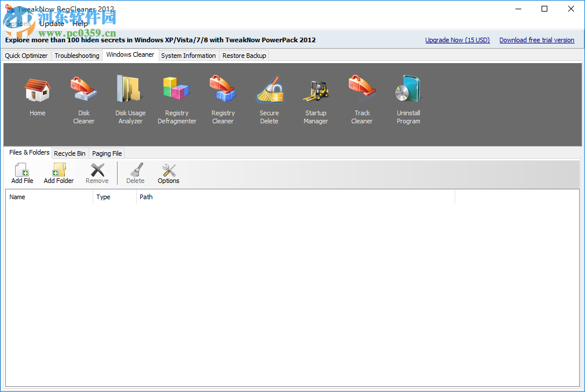This screenshot has height=392, width=585.
Task: Click the Download free trial version link
Action: coord(536,39)
